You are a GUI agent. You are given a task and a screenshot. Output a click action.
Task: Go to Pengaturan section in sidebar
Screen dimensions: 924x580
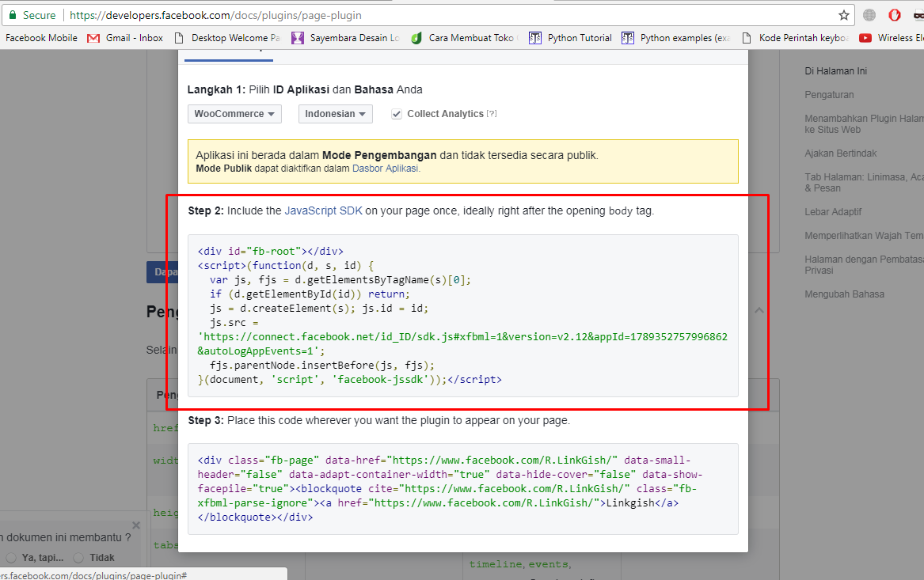829,95
